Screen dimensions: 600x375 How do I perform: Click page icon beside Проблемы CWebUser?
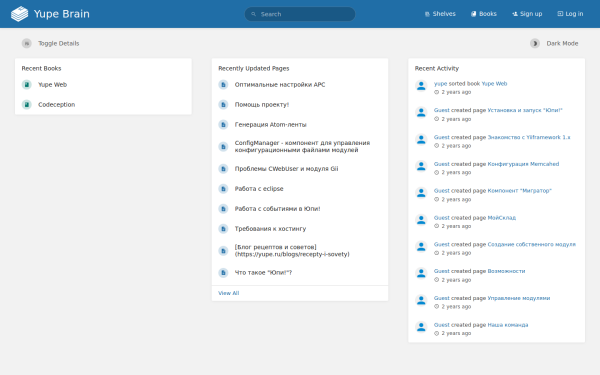[223, 169]
